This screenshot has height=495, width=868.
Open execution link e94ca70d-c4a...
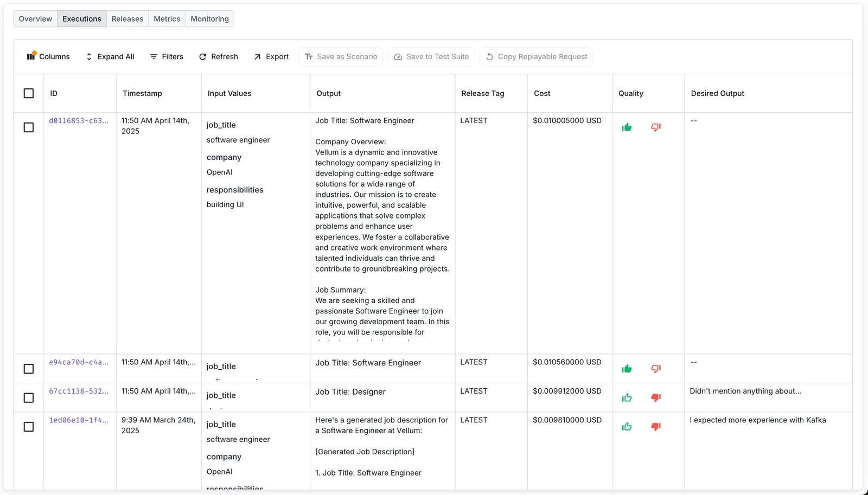[79, 362]
